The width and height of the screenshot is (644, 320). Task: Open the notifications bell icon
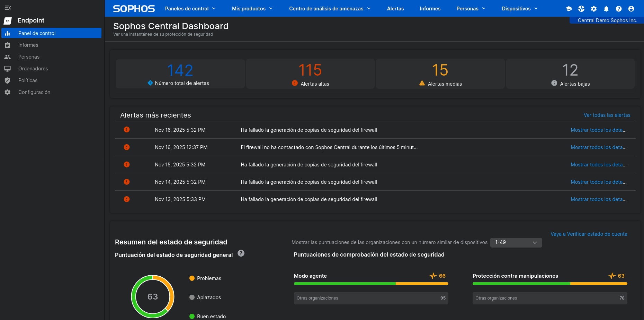pyautogui.click(x=606, y=9)
